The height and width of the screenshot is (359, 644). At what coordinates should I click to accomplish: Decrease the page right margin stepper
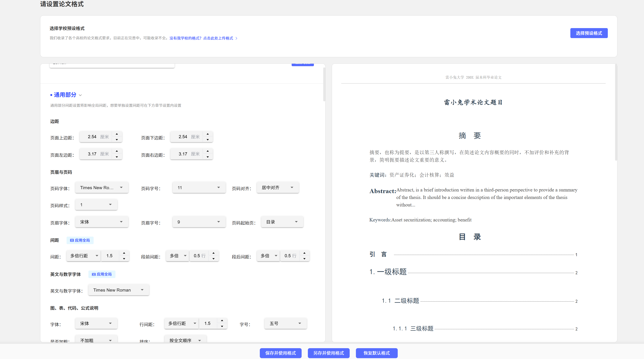point(208,157)
